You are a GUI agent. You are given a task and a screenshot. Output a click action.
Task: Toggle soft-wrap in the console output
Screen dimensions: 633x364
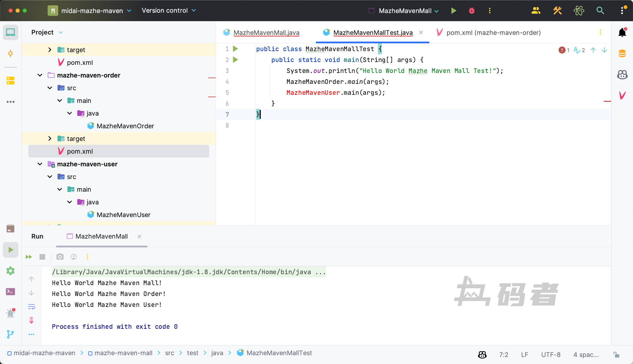31,307
